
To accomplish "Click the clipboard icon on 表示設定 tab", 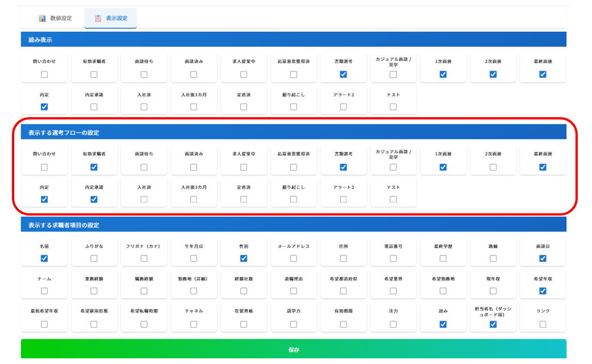I will [x=98, y=18].
